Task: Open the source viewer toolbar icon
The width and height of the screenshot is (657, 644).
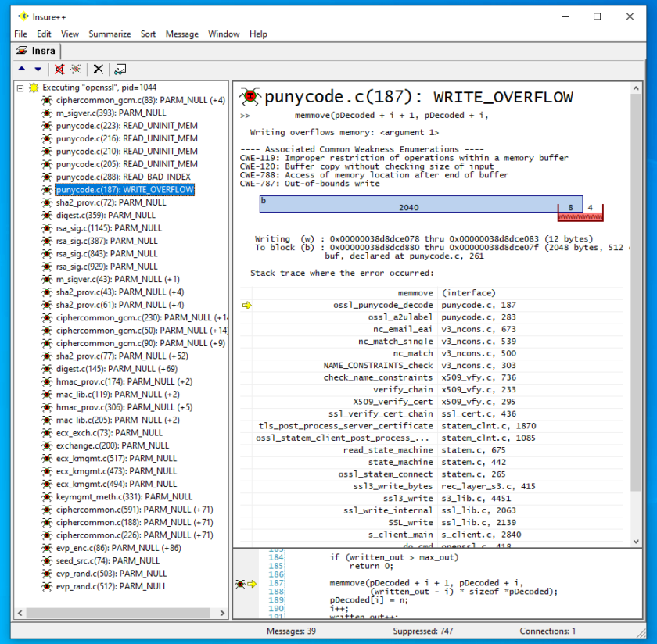Action: [119, 69]
